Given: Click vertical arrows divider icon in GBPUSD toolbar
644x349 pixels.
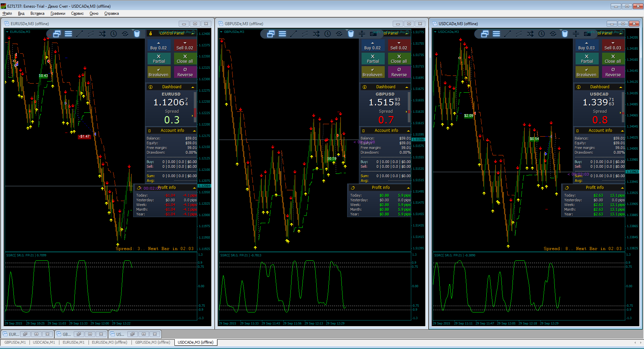Looking at the screenshot, I should [362, 34].
